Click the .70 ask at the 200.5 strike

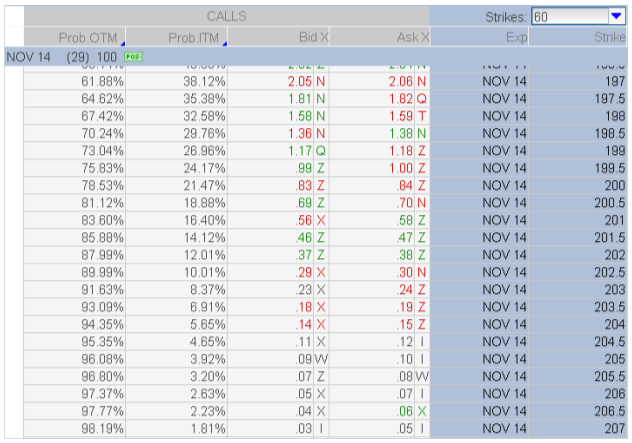pyautogui.click(x=404, y=203)
